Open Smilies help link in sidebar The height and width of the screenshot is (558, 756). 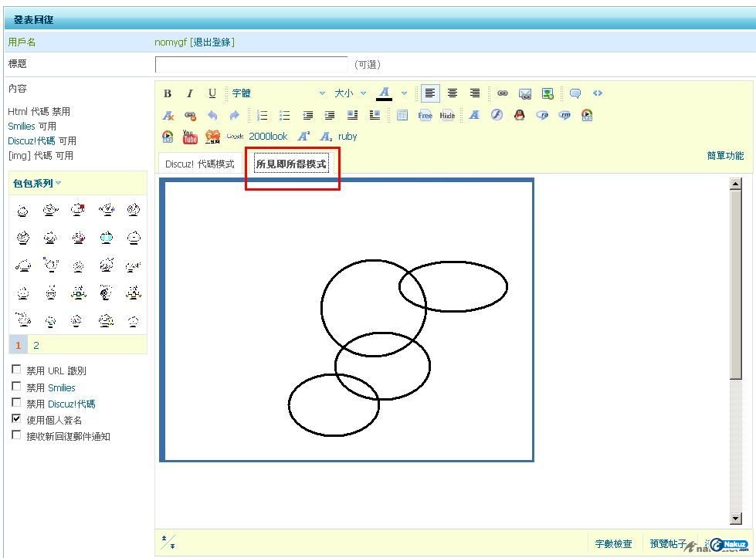(21, 127)
